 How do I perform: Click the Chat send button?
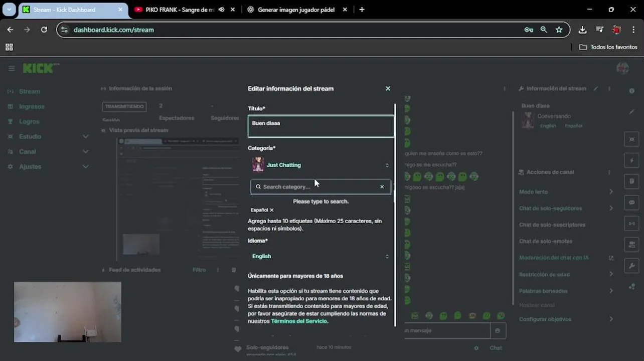click(496, 348)
